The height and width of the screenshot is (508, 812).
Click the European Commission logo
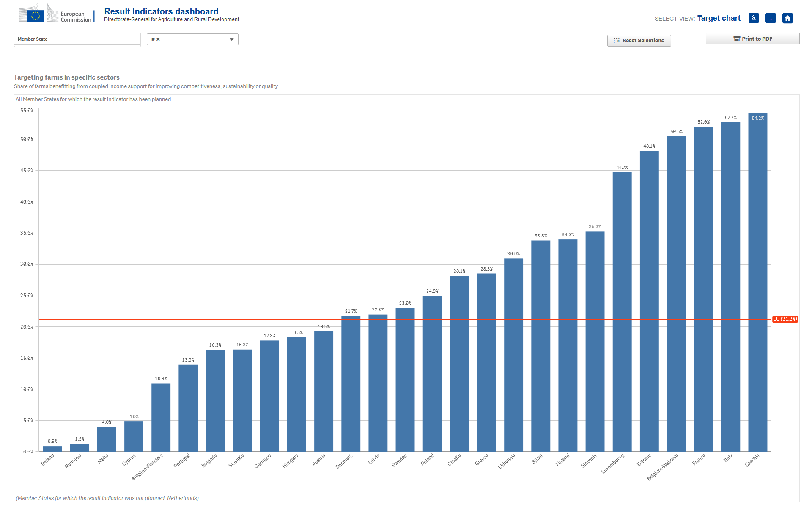click(x=55, y=13)
